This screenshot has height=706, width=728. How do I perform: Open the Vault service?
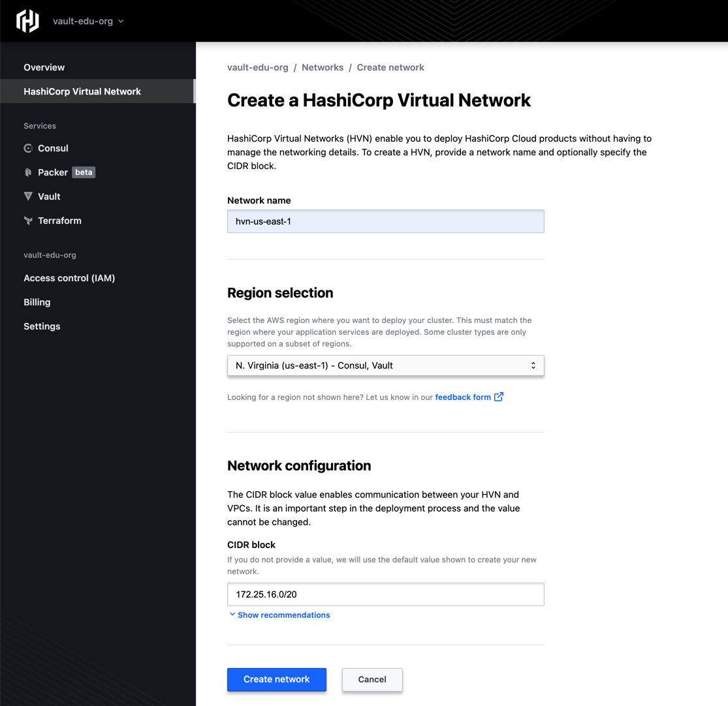(49, 196)
